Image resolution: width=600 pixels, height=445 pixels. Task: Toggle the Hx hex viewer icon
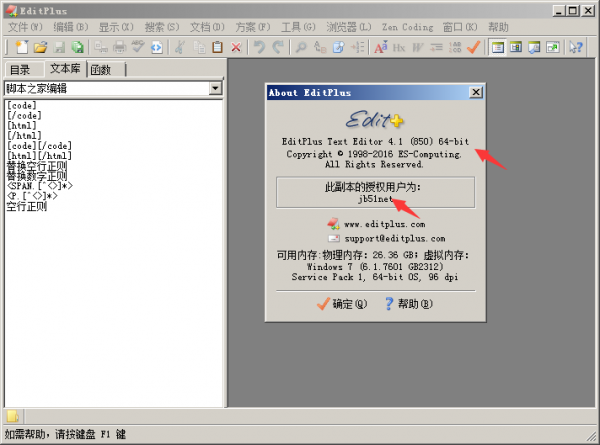coord(399,47)
